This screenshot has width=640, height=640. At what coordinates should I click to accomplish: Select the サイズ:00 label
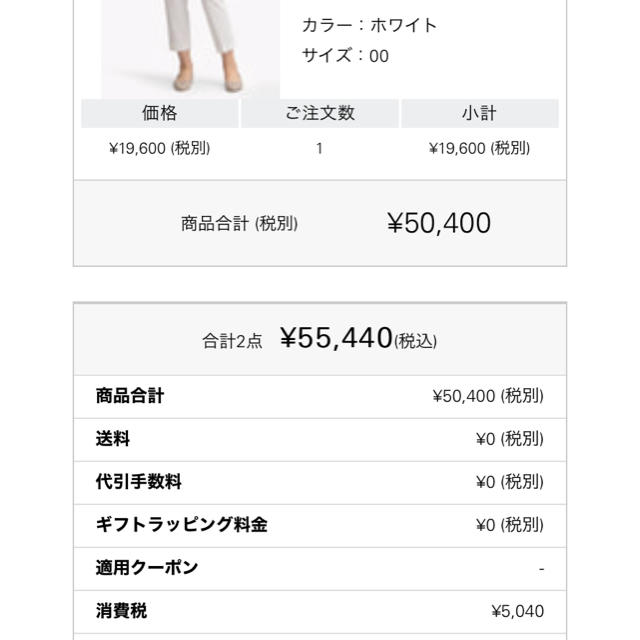(345, 56)
